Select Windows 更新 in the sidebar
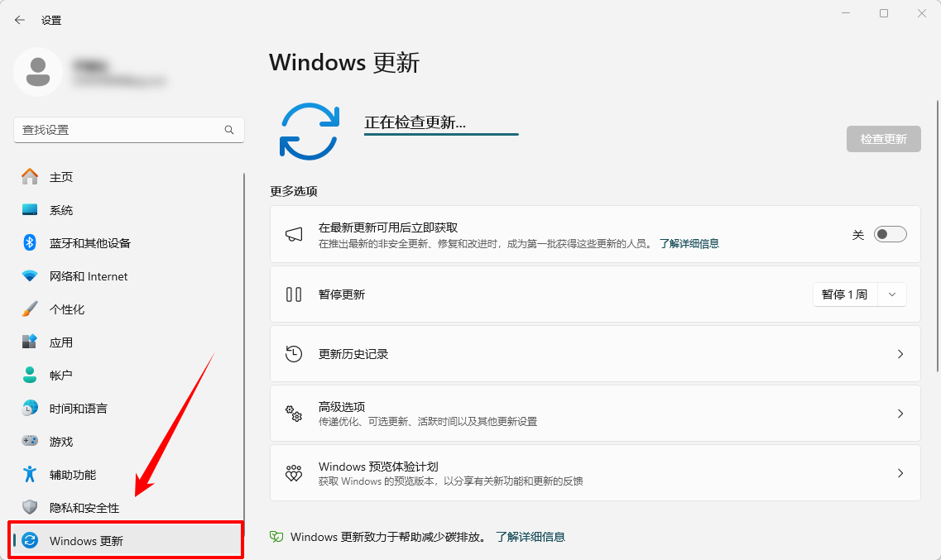 [126, 540]
